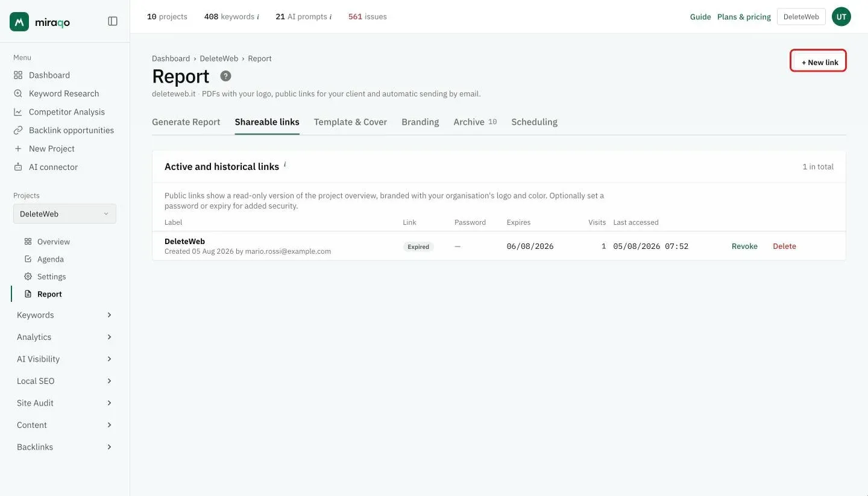Click the Competitor Analysis chart icon
Screen dimensions: 868x496
tap(18, 112)
